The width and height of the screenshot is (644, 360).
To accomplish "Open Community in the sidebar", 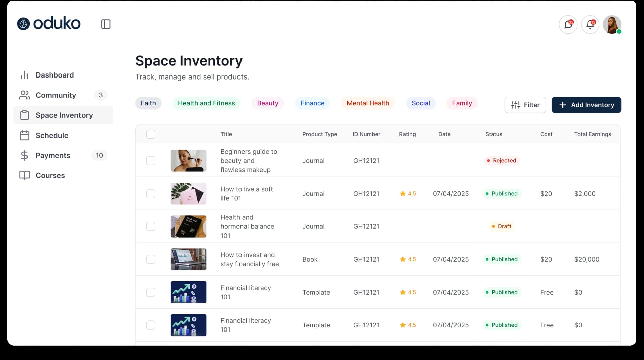I will coord(56,95).
